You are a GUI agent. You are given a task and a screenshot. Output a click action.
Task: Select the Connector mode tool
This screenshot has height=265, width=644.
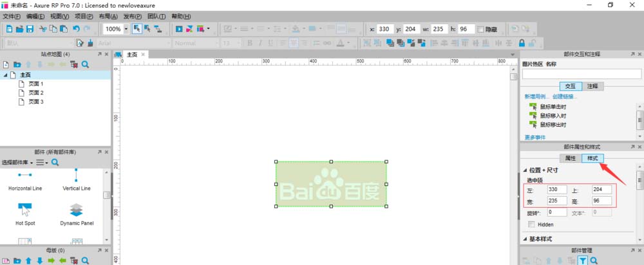click(x=158, y=29)
